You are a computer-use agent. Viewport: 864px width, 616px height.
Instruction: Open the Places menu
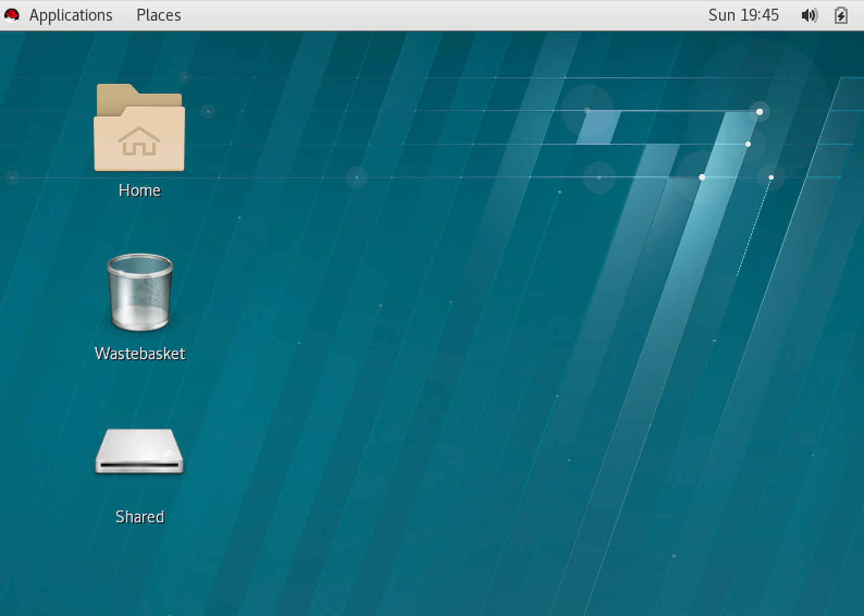(158, 15)
